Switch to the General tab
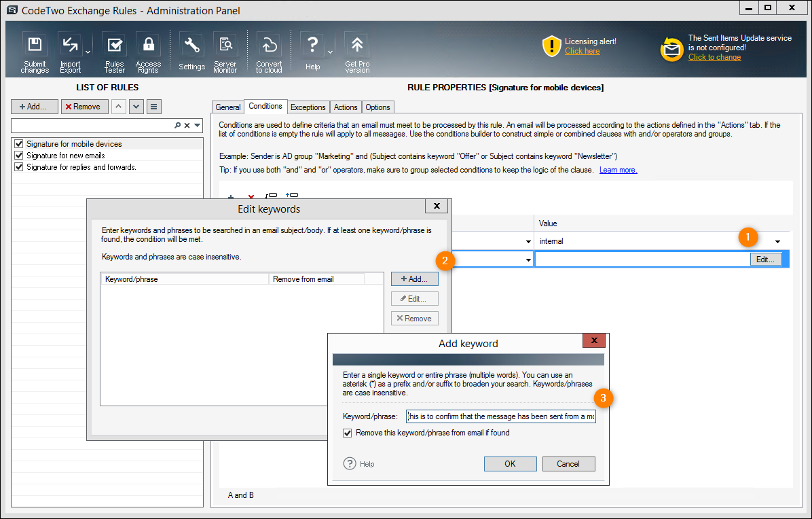 pyautogui.click(x=228, y=107)
